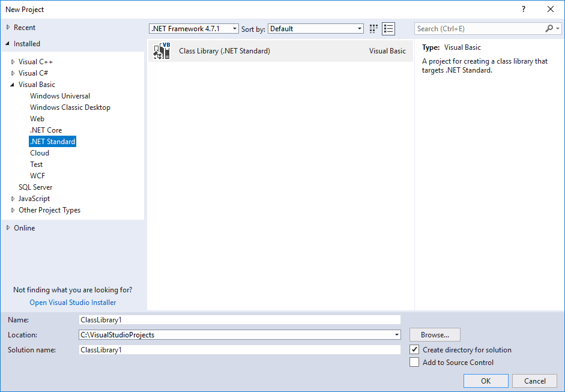Expand the Recent node
This screenshot has height=392, width=565.
(x=8, y=28)
